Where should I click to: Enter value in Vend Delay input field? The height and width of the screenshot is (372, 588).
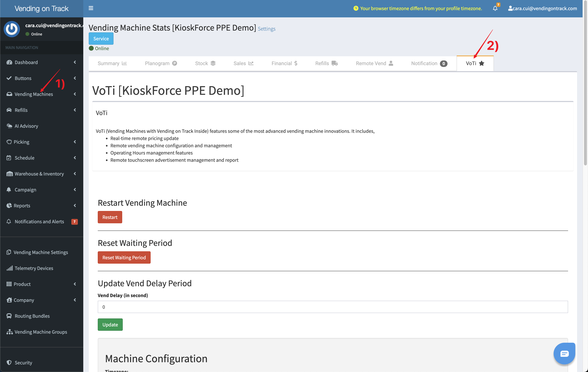click(333, 307)
